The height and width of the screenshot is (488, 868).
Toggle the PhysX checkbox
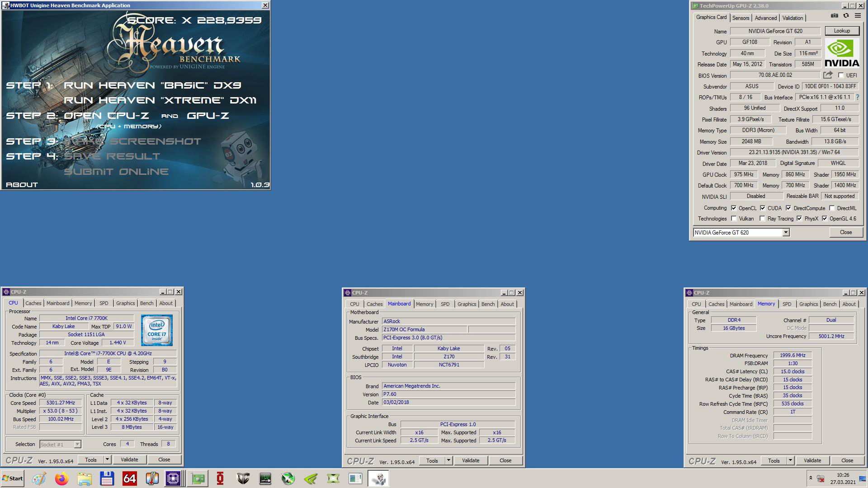click(x=799, y=219)
